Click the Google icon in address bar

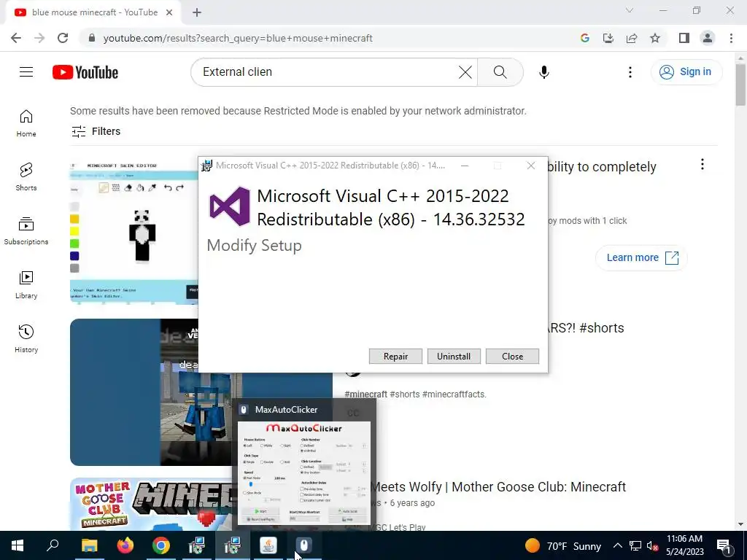584,38
